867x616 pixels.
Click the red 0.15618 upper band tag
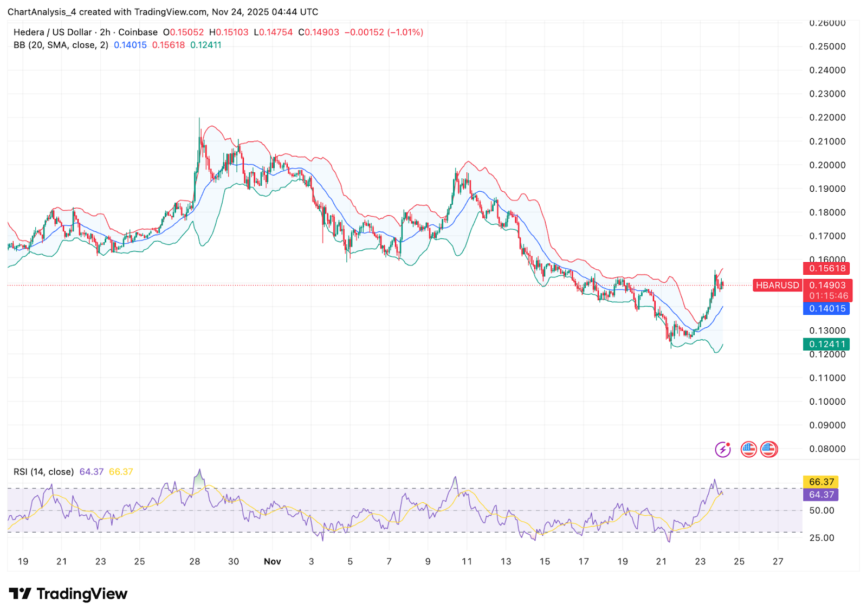coord(827,268)
